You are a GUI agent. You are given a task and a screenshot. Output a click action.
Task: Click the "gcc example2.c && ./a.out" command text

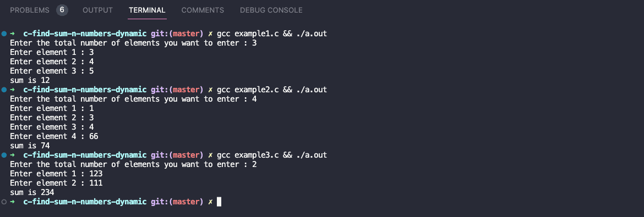click(272, 90)
